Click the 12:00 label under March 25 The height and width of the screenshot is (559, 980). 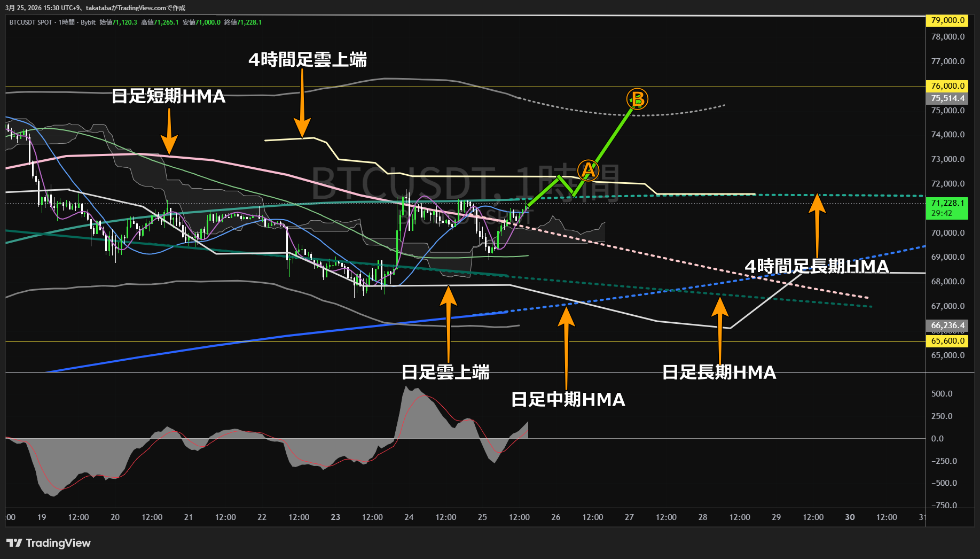pos(519,517)
